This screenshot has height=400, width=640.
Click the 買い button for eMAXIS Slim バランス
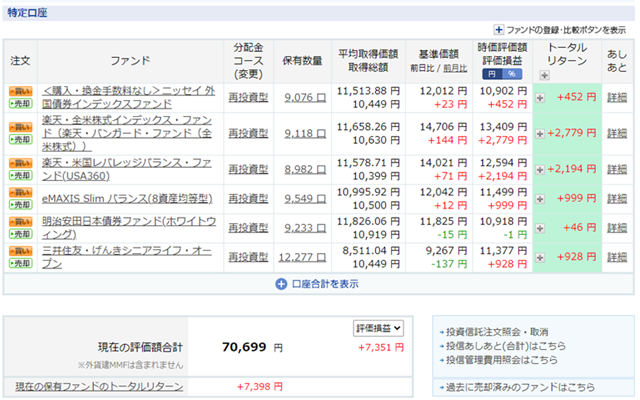click(x=20, y=188)
